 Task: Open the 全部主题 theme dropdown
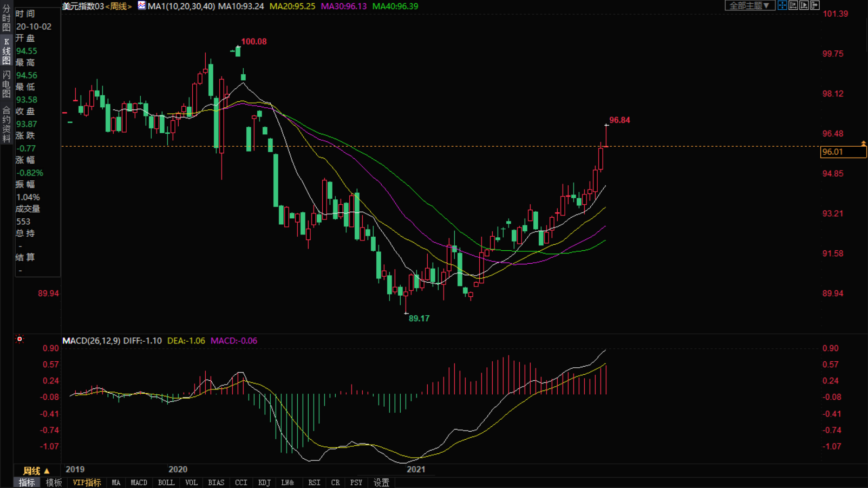click(x=749, y=5)
